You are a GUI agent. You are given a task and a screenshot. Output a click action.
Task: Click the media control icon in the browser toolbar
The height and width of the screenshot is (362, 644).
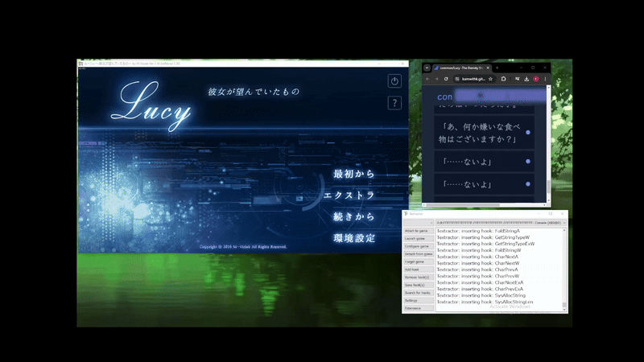pos(517,79)
